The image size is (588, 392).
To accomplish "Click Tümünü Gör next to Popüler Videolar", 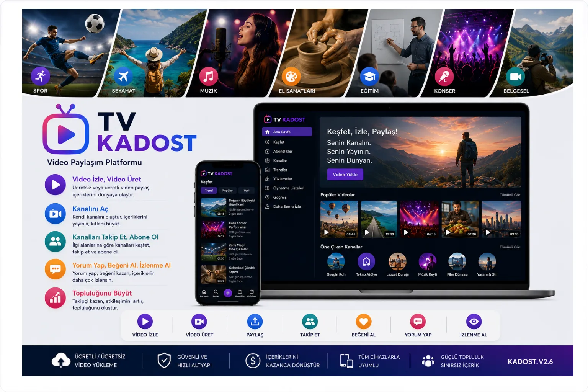I will click(x=510, y=195).
